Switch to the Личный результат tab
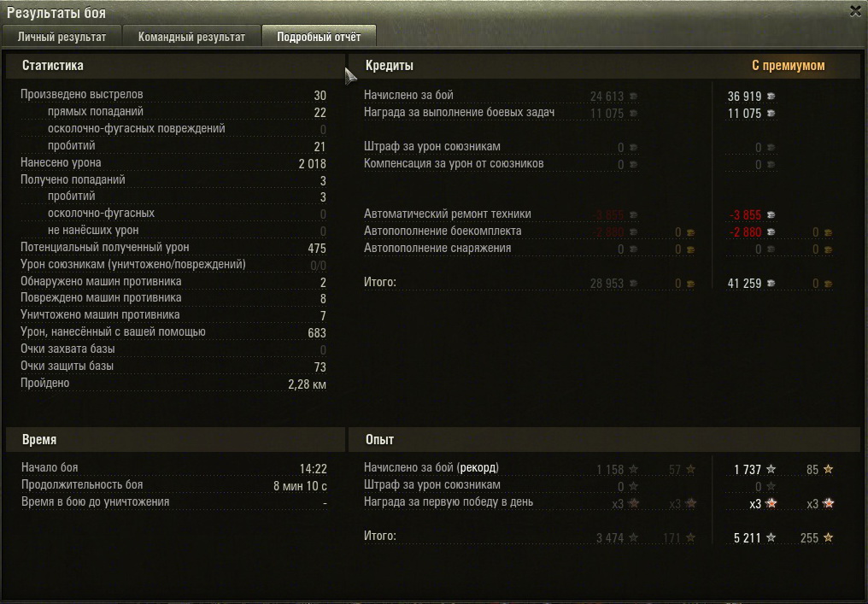Image resolution: width=868 pixels, height=604 pixels. (62, 37)
